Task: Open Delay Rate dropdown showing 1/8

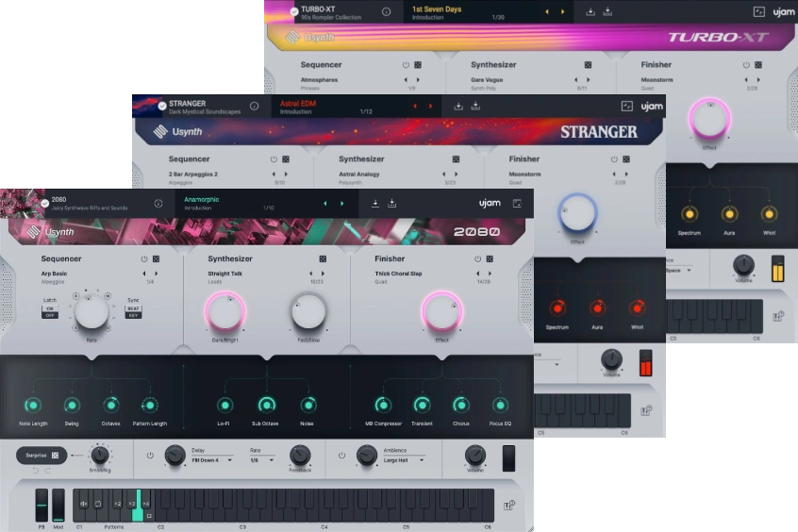Action: tap(262, 460)
